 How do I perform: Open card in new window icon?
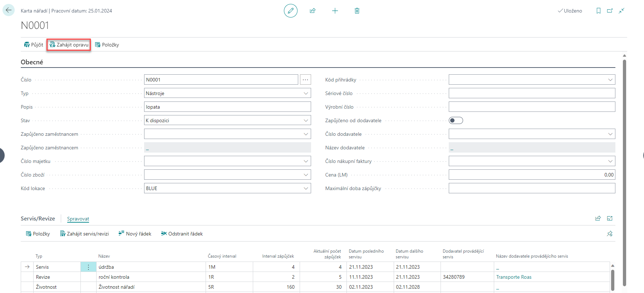pos(610,11)
